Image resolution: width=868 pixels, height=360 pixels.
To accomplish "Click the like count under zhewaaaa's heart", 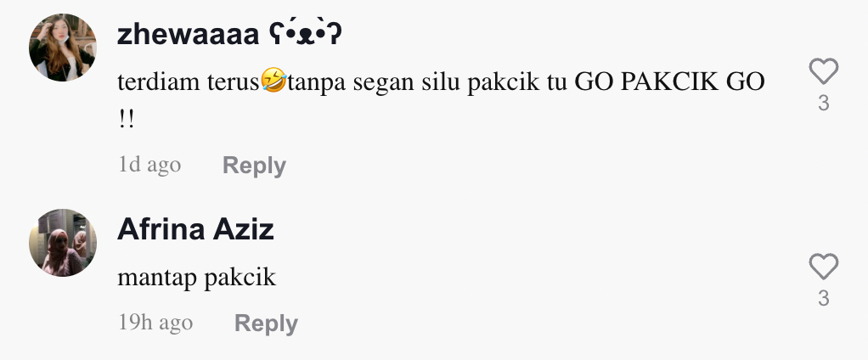I will [x=823, y=104].
